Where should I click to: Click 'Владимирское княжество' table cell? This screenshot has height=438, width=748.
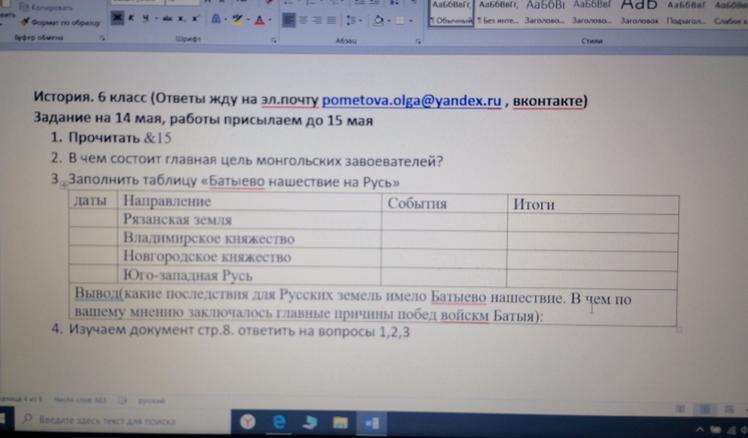pyautogui.click(x=249, y=238)
